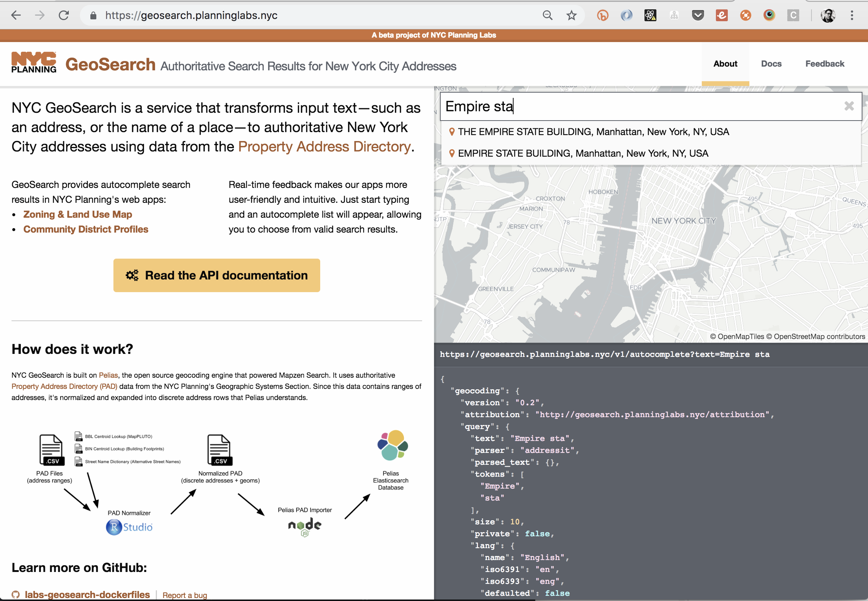Screen dimensions: 868x601
Task: Click the GeoSearch title heading
Action: coord(110,64)
